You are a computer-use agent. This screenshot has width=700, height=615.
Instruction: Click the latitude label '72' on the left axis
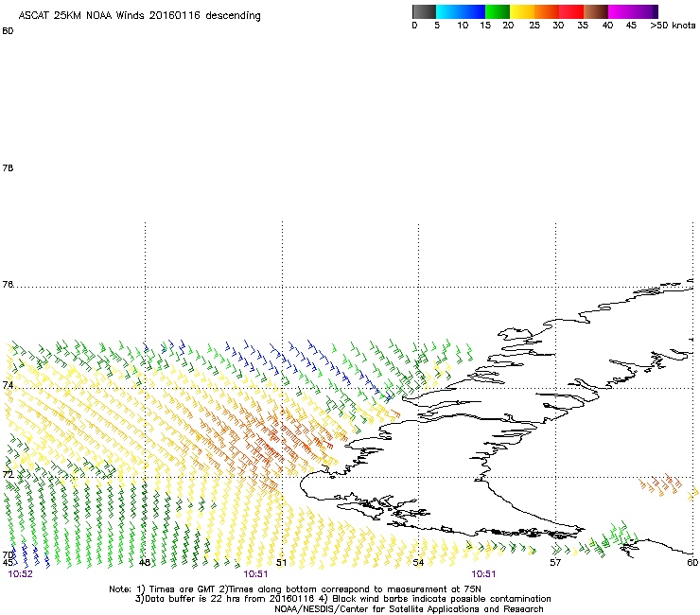8,474
